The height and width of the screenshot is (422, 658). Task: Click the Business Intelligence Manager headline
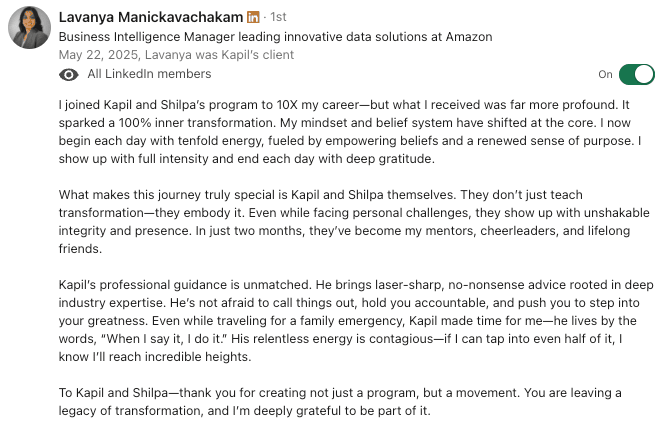pyautogui.click(x=275, y=37)
